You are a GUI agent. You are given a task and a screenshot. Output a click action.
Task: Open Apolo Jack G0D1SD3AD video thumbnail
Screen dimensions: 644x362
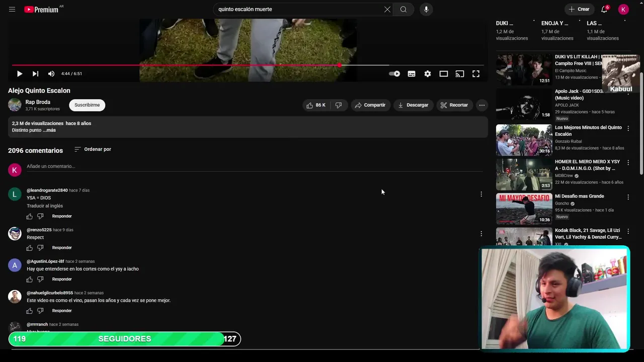coord(524,105)
